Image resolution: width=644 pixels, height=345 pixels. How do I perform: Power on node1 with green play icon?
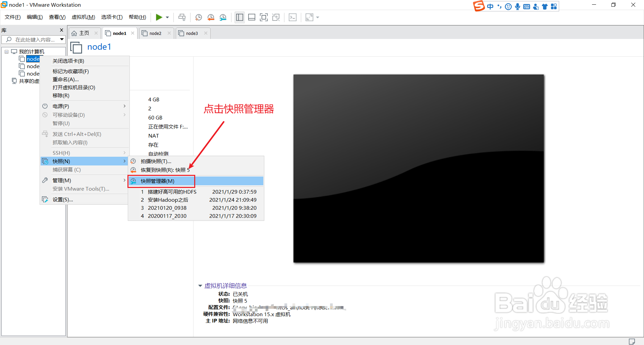click(x=159, y=17)
